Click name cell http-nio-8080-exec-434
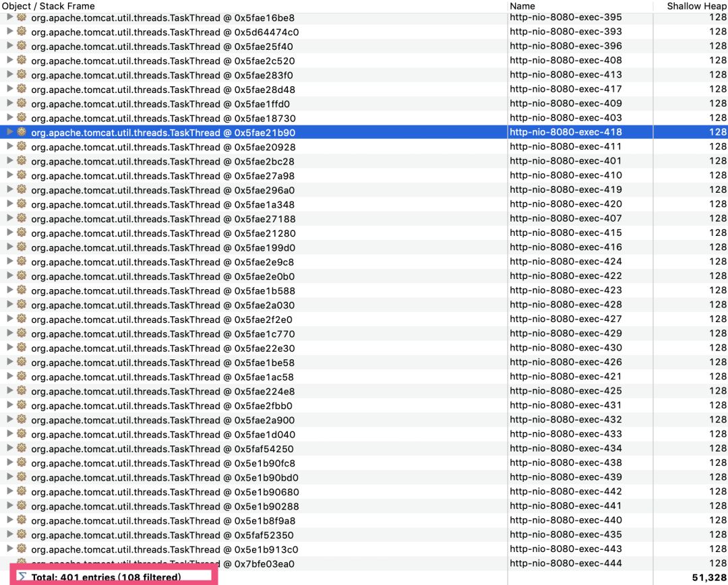Screen dimensions: 728x585 566,448
